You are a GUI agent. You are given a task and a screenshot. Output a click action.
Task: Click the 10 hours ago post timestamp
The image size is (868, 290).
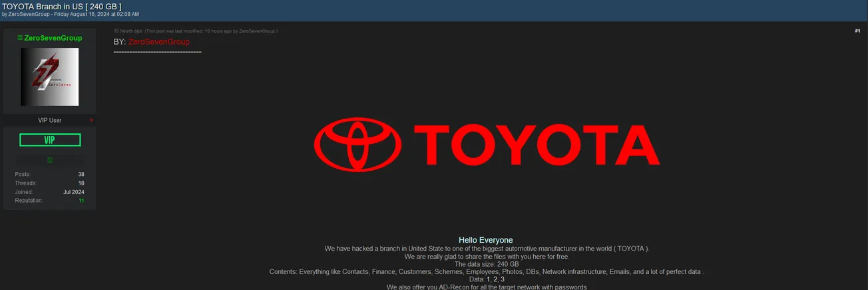[127, 31]
